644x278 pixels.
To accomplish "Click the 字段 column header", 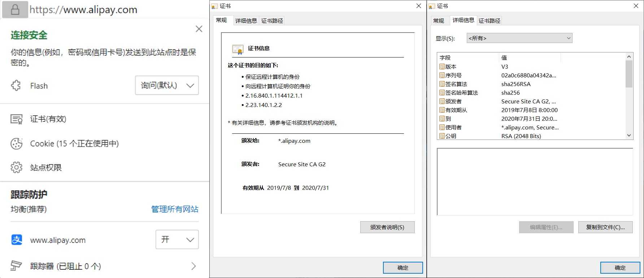I will tap(468, 57).
